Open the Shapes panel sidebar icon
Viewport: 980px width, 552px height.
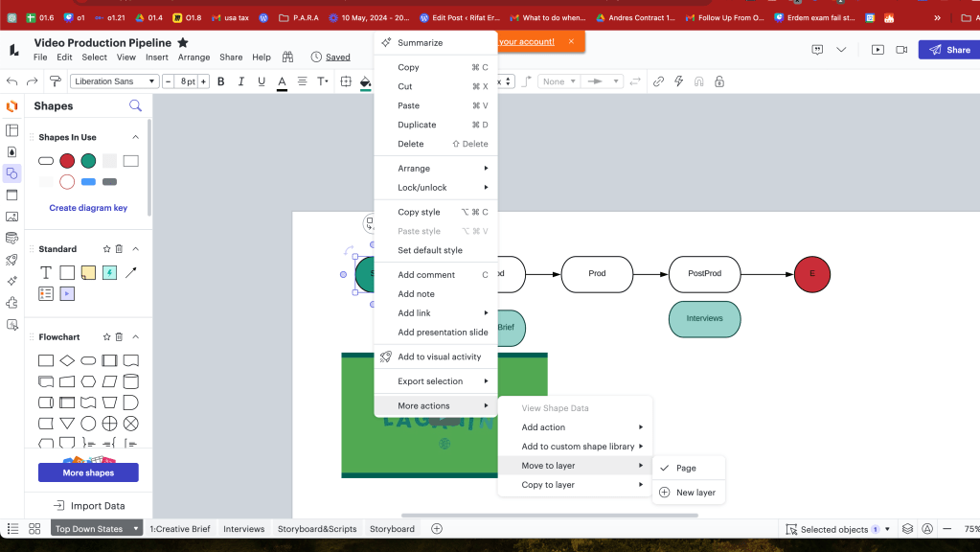pyautogui.click(x=11, y=173)
